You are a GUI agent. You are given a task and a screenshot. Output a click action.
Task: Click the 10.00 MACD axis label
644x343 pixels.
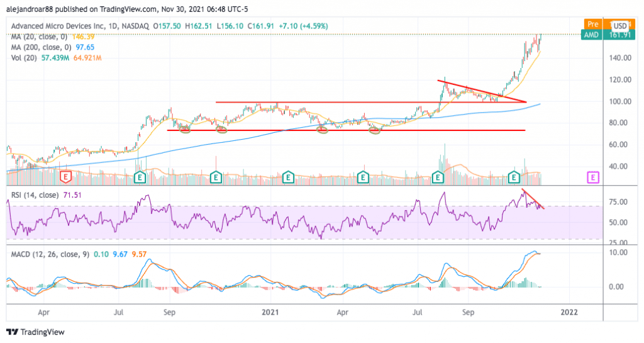(618, 252)
